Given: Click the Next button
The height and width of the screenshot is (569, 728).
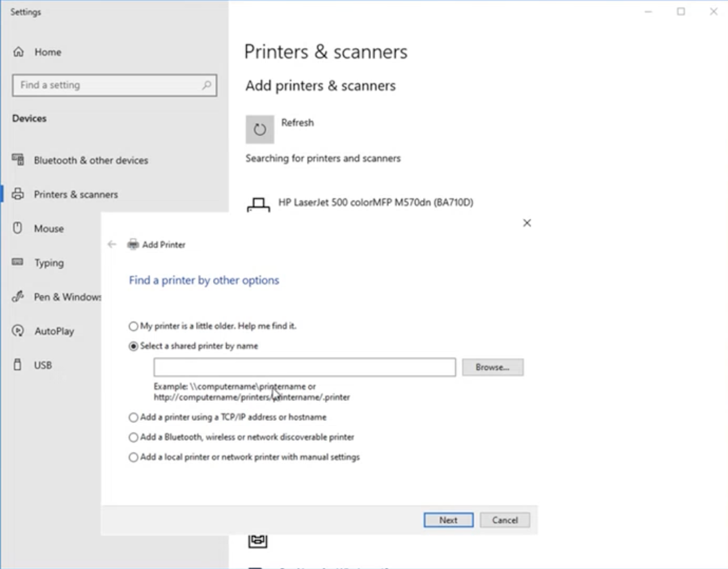Looking at the screenshot, I should click(448, 520).
